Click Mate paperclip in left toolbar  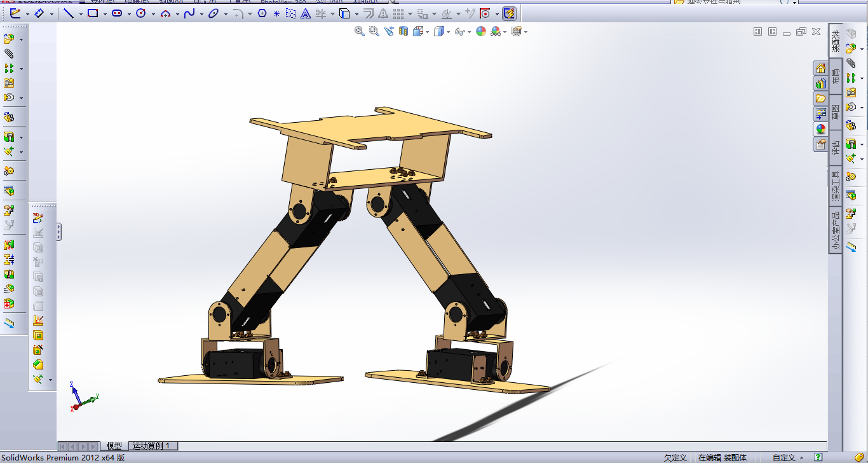click(x=9, y=53)
